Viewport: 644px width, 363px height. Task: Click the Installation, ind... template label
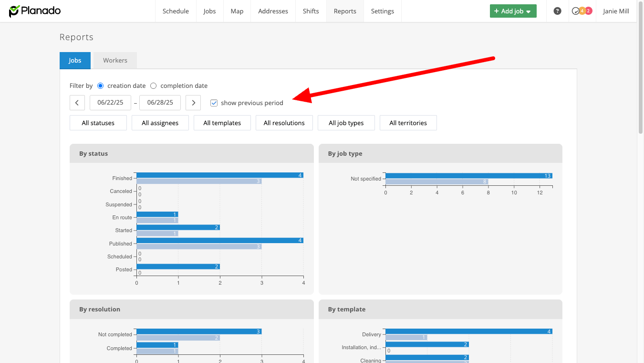click(x=362, y=347)
